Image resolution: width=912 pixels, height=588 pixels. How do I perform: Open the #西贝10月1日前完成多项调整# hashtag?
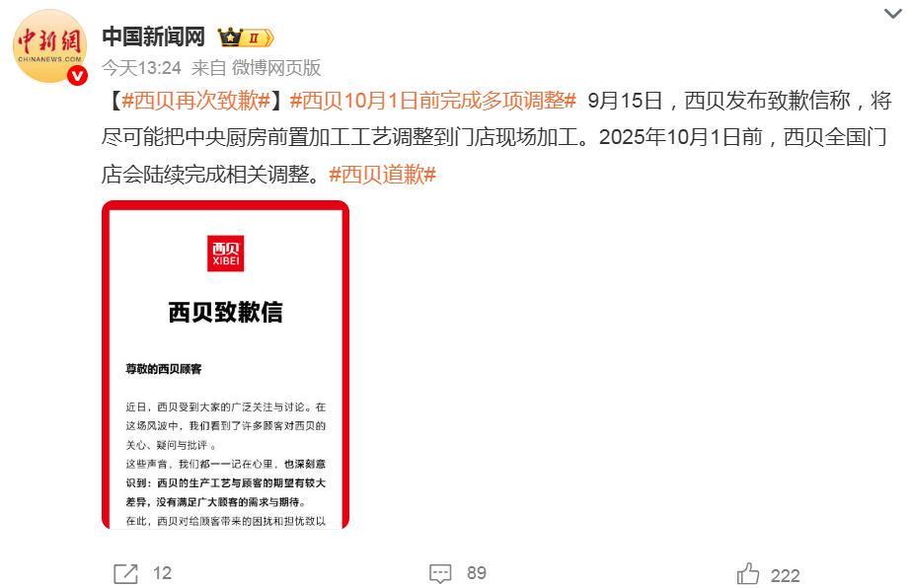[432, 101]
